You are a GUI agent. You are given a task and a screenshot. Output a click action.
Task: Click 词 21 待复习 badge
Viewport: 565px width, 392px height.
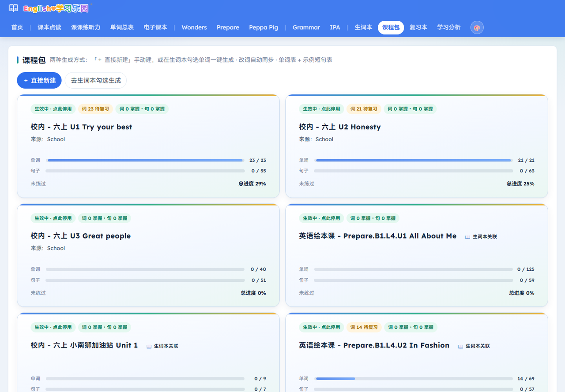click(364, 109)
